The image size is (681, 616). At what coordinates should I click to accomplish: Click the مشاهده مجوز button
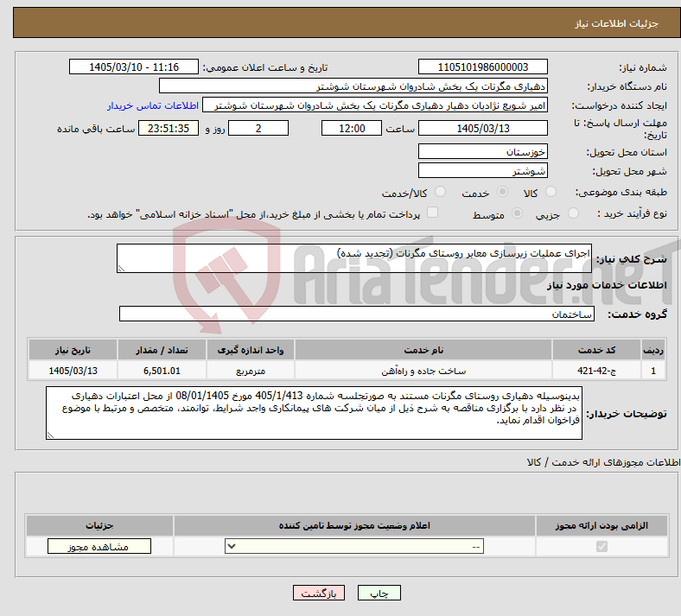pos(99,547)
